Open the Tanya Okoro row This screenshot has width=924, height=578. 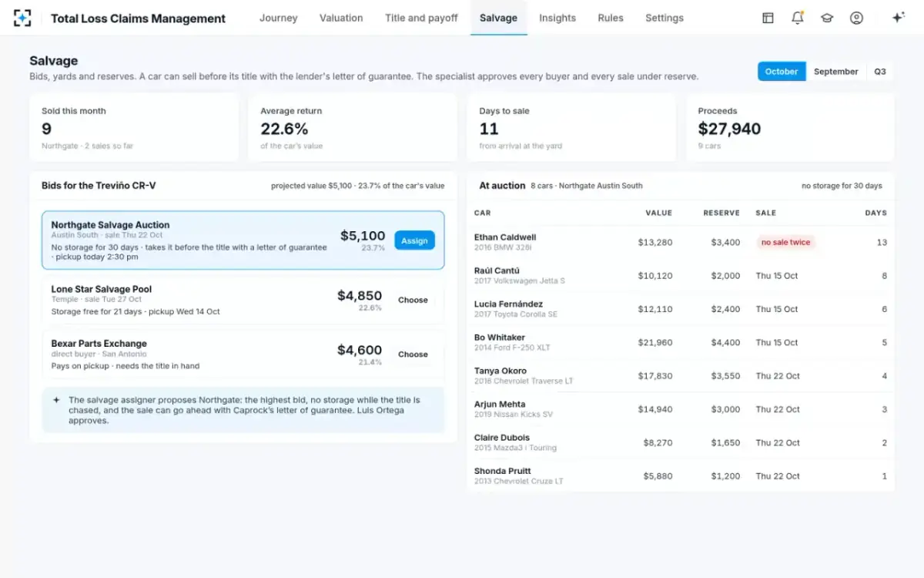pos(681,376)
